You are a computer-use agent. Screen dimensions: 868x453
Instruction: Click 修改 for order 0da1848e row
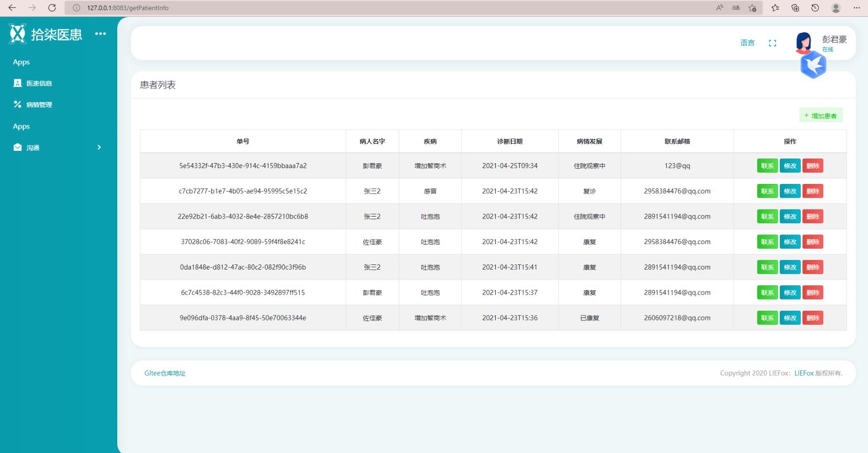click(x=790, y=267)
